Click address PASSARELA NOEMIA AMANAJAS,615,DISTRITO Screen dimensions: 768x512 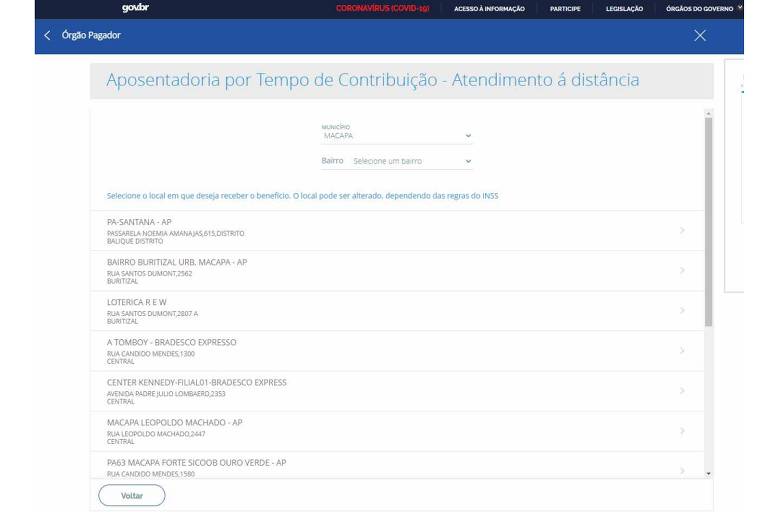(175, 234)
